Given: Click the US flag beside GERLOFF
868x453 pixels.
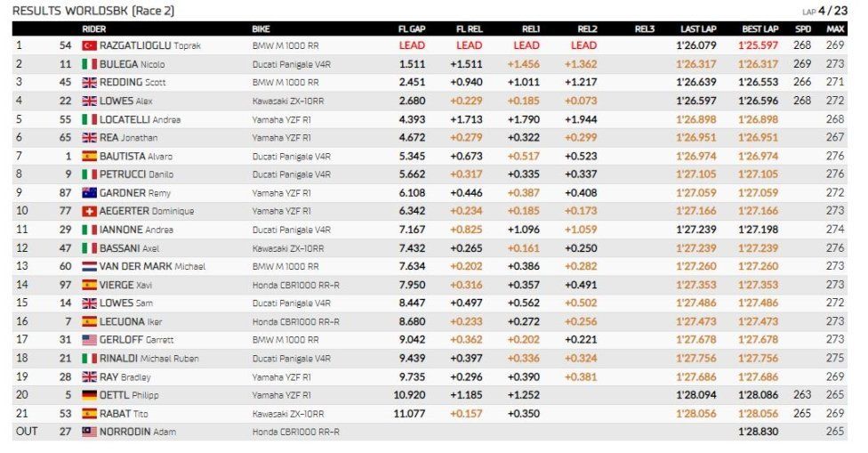Looking at the screenshot, I should [89, 339].
